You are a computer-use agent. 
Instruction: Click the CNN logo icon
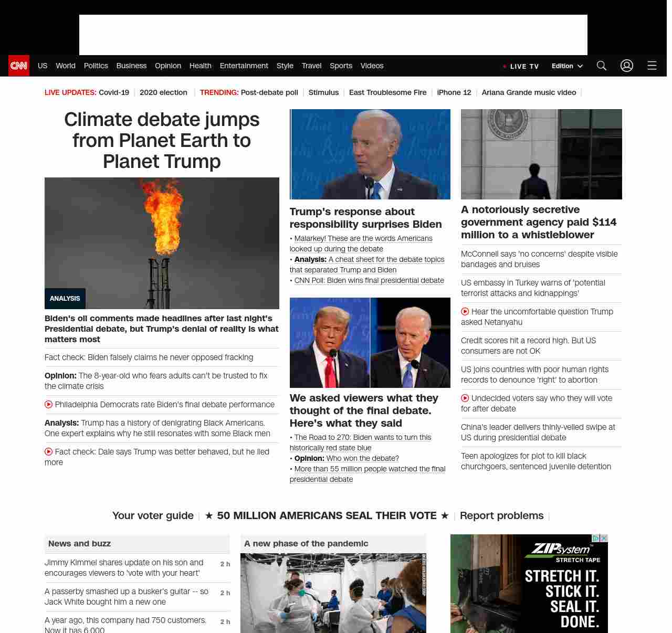pos(19,66)
